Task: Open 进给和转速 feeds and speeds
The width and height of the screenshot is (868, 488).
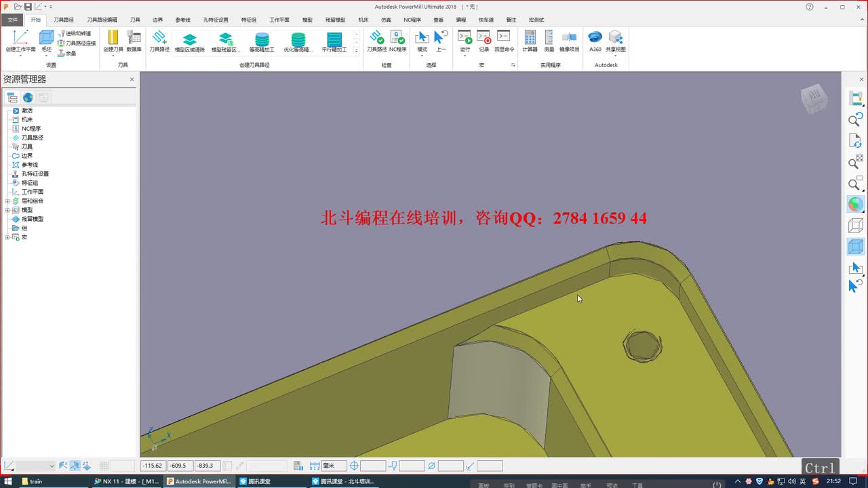Action: [74, 33]
